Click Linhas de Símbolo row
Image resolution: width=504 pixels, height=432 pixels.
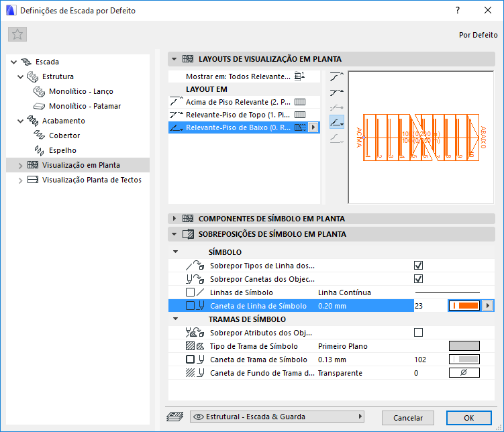click(331, 292)
